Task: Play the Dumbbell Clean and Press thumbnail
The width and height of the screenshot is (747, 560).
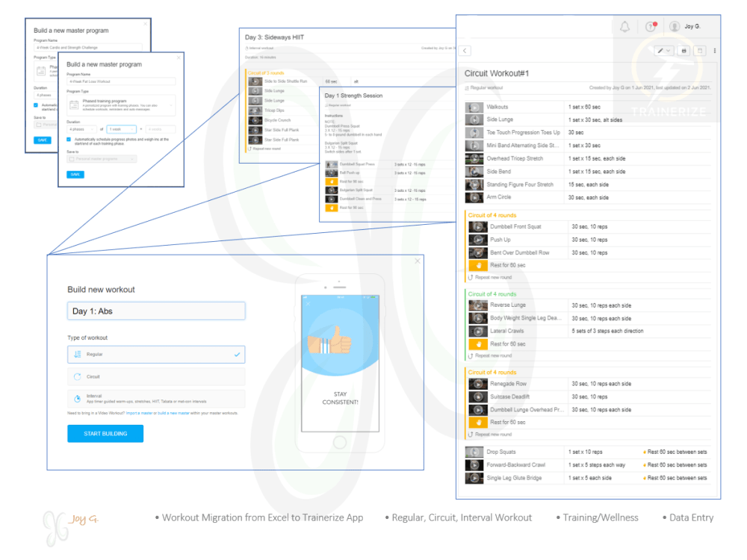Action: click(x=332, y=199)
